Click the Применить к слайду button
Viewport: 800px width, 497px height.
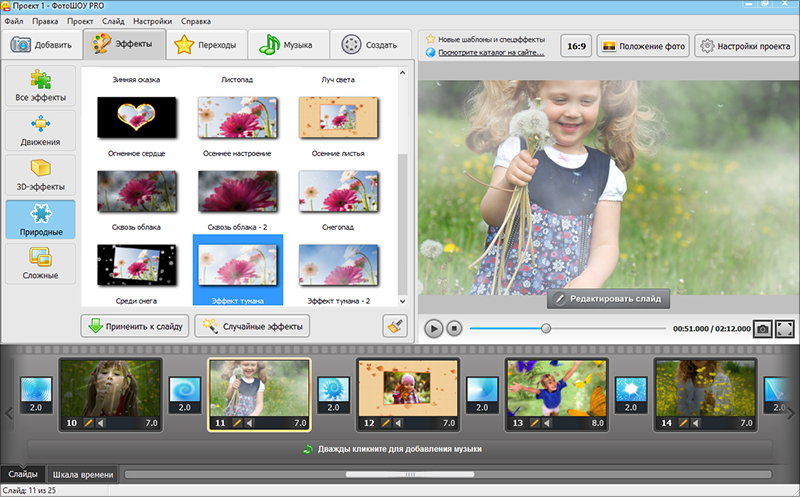pos(136,326)
